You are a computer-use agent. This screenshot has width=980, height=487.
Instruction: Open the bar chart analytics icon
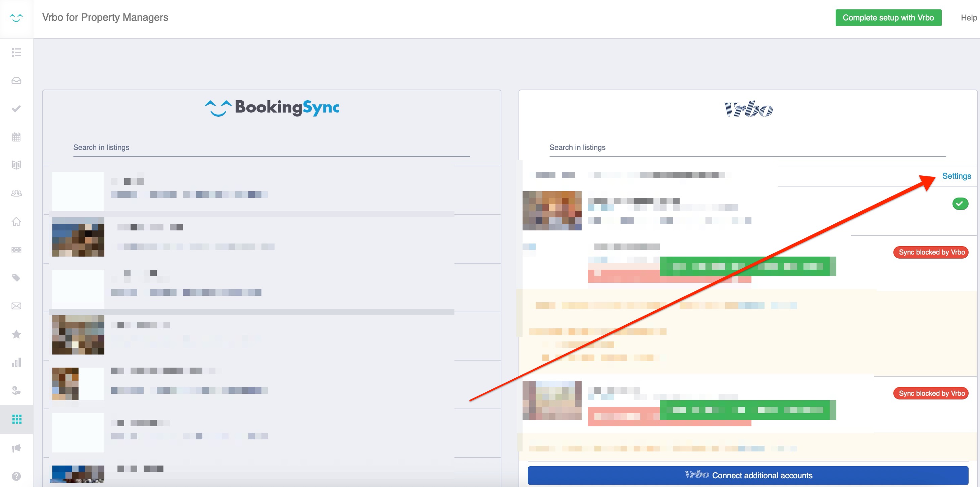coord(16,362)
